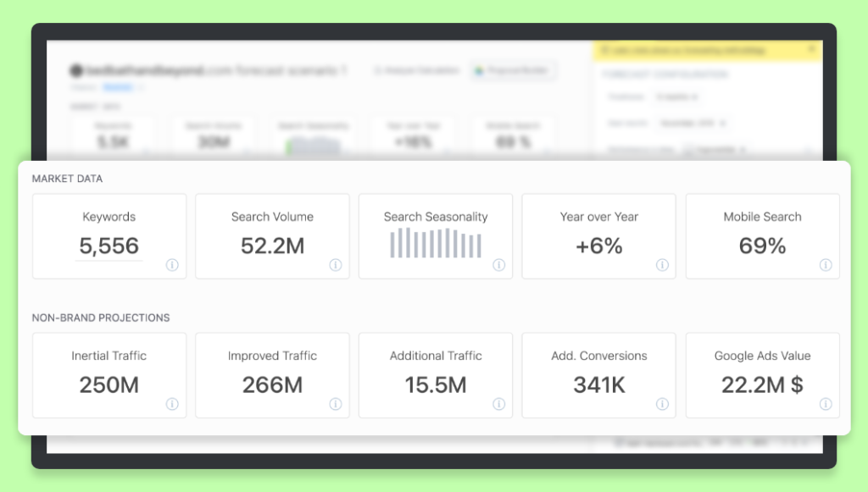The width and height of the screenshot is (868, 492).
Task: Open the timeframe dropdown in Forecast Configuration
Action: [676, 97]
